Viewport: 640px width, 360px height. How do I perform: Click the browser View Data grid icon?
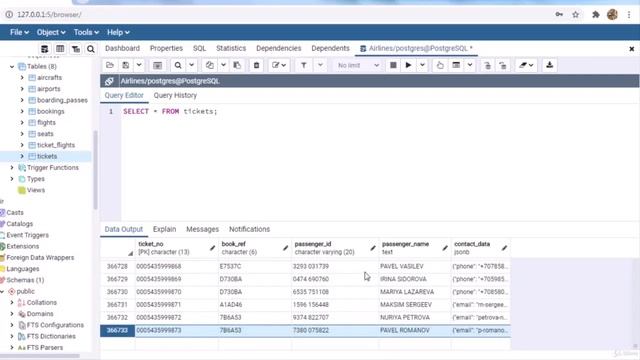[60, 49]
